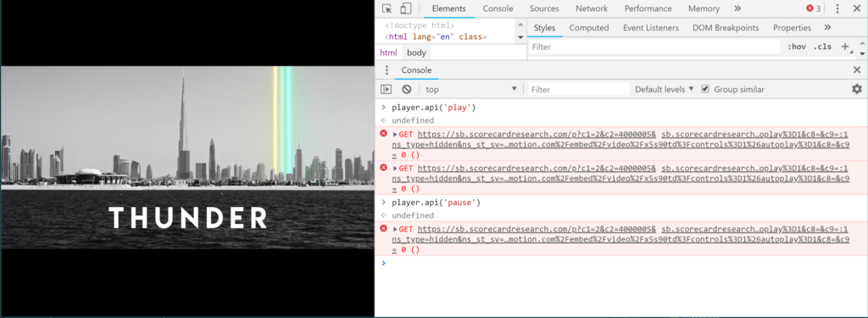Toggle the .cls classes button

point(822,47)
